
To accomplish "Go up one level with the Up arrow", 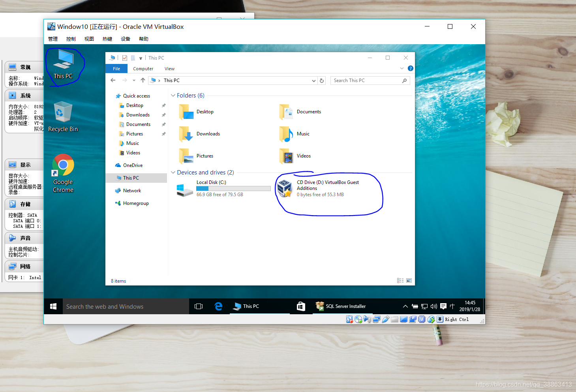I will [143, 80].
